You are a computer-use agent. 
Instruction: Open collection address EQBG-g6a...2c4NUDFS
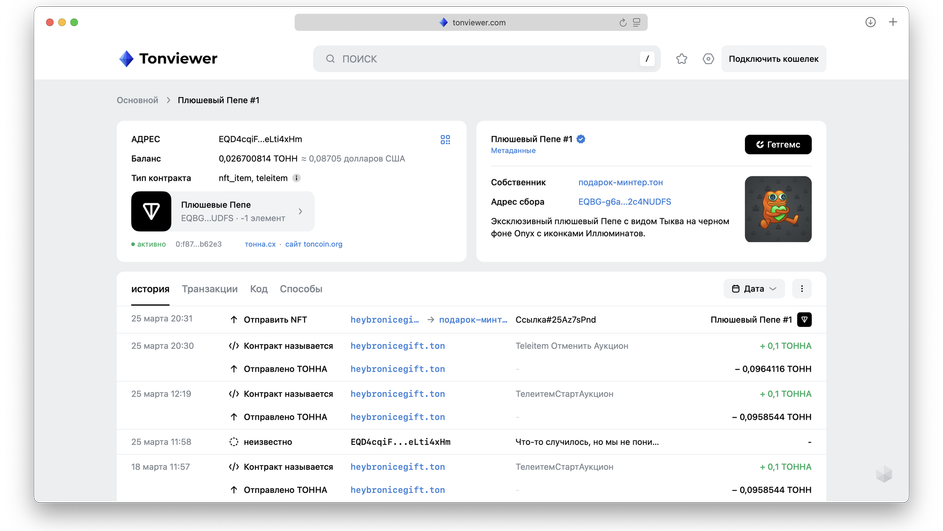pos(624,201)
